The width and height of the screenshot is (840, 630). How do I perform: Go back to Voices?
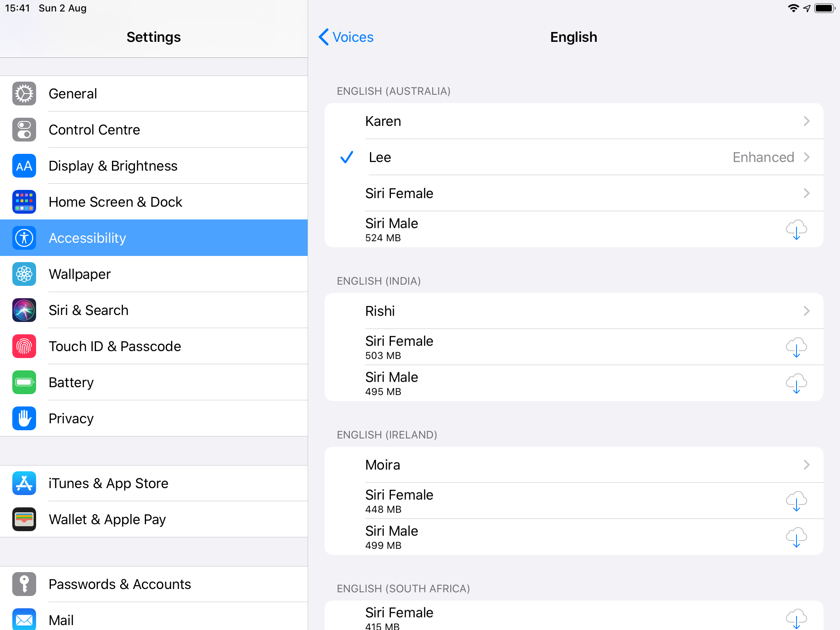pos(347,37)
